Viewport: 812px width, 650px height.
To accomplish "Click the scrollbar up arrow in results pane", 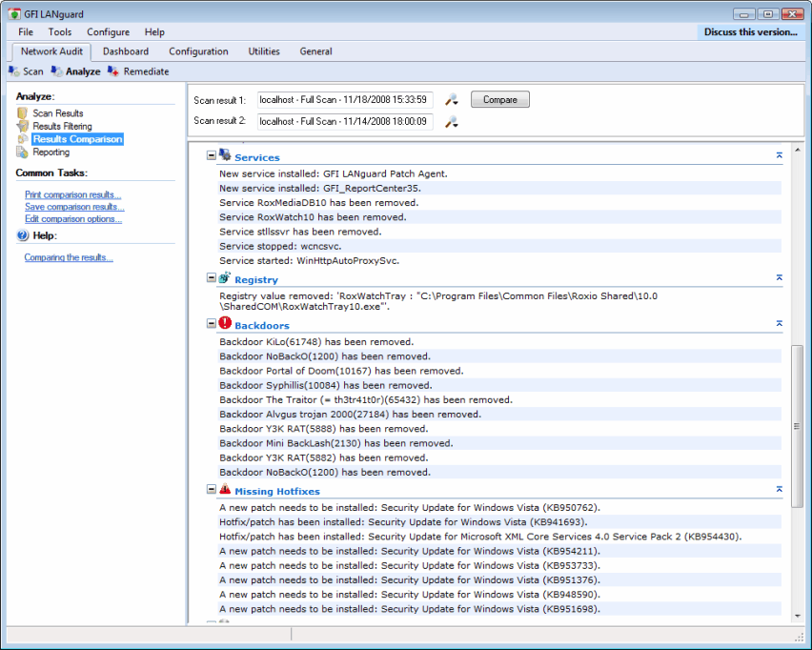I will 798,150.
